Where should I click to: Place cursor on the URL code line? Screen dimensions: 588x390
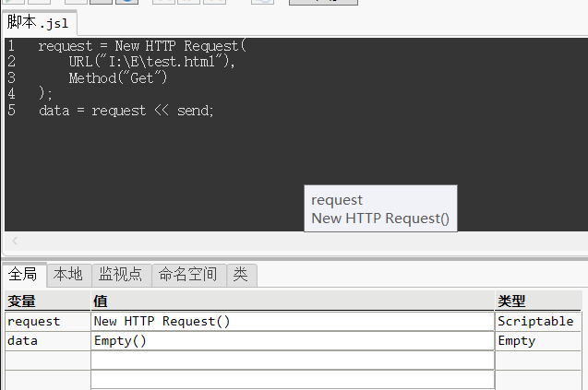tap(151, 62)
